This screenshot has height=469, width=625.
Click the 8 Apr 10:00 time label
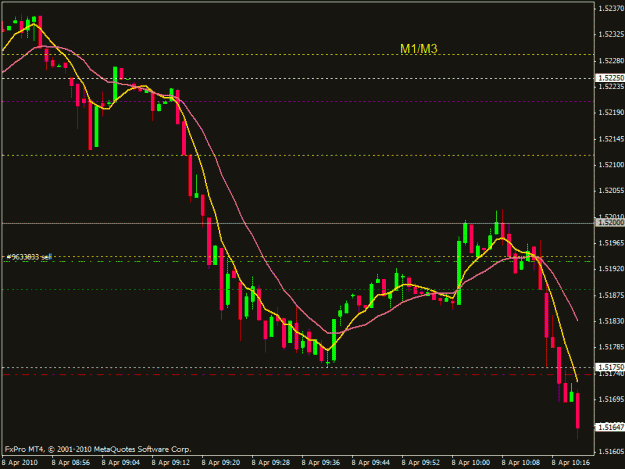(x=471, y=463)
